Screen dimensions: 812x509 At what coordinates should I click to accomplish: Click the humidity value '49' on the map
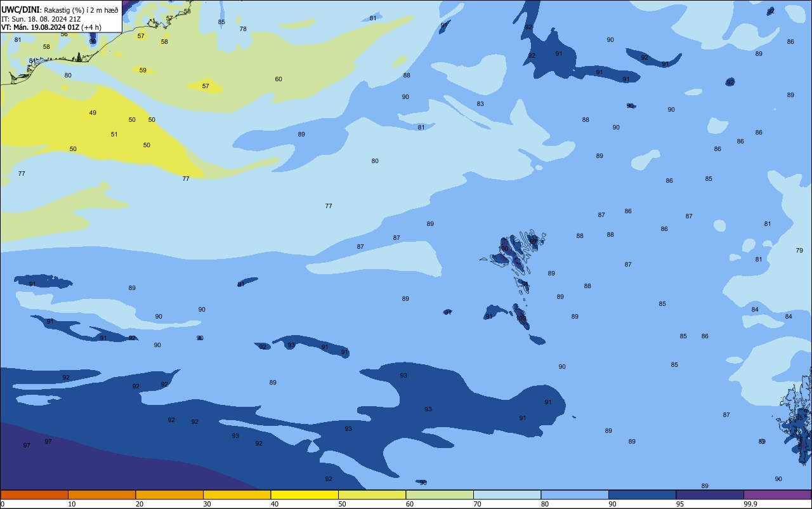pyautogui.click(x=93, y=113)
